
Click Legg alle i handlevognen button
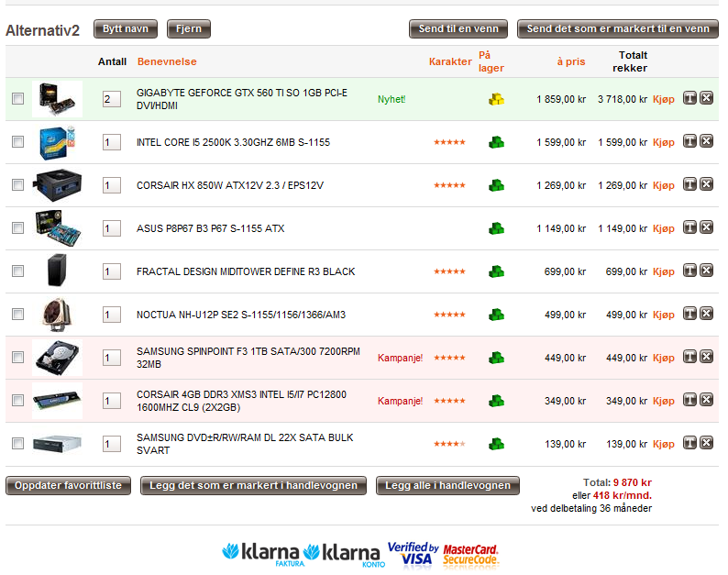[x=447, y=485]
